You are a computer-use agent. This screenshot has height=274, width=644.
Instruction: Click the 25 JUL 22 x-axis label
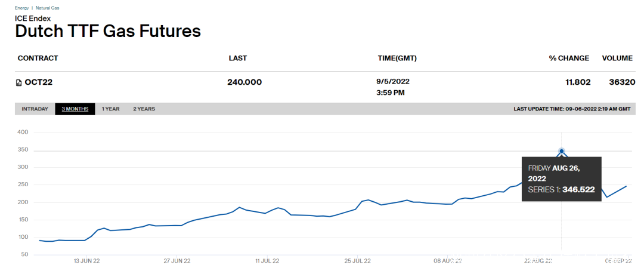click(357, 261)
